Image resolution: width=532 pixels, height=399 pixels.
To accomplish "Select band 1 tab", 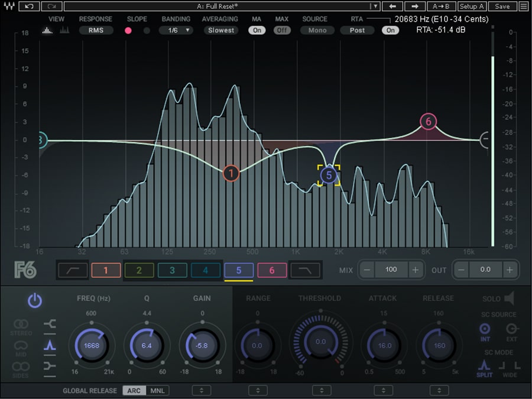I will tap(106, 270).
